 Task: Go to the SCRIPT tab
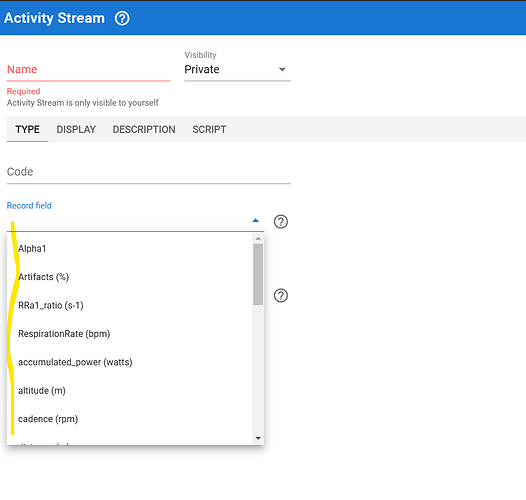209,130
